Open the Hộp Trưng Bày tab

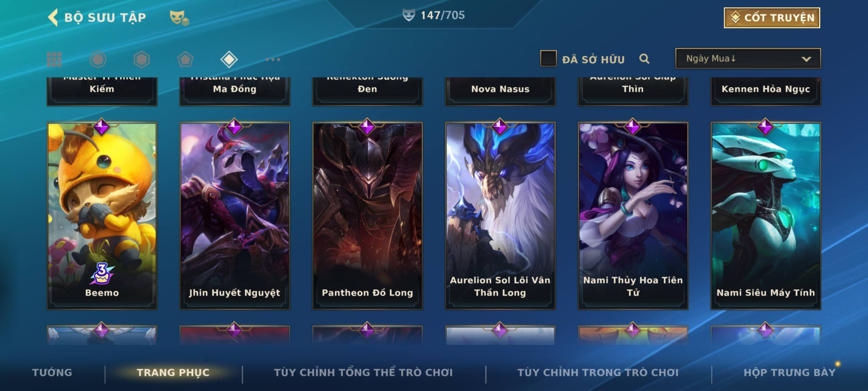click(x=790, y=373)
